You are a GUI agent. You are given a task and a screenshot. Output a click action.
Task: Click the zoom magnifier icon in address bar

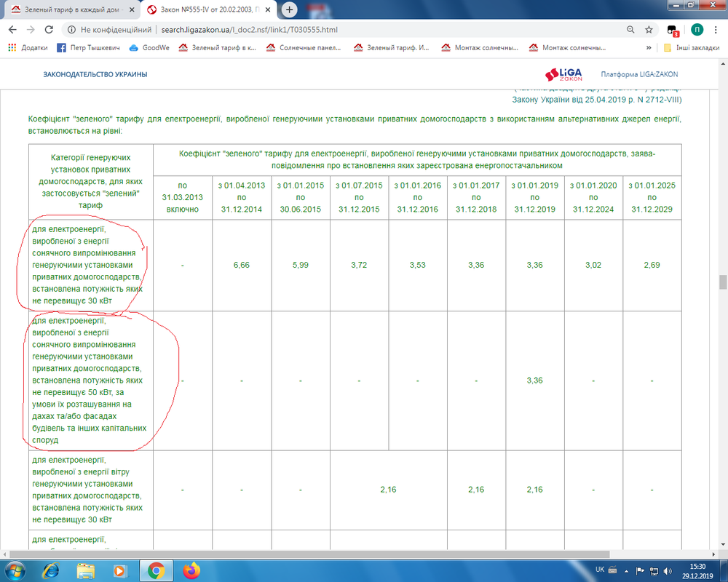pyautogui.click(x=630, y=30)
